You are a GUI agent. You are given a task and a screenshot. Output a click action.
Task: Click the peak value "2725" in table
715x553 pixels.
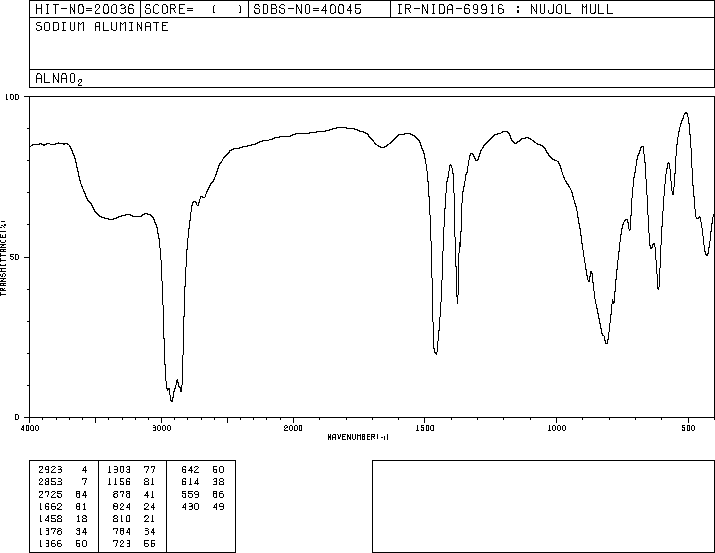(50, 494)
